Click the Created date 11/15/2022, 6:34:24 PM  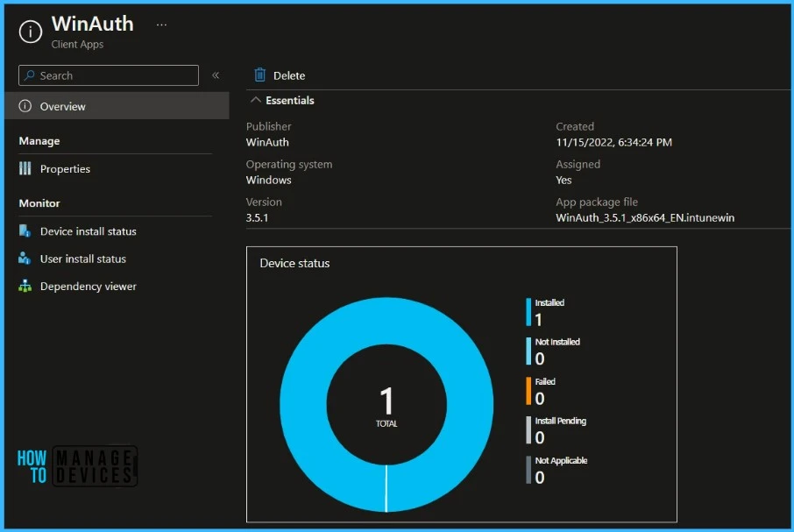613,142
